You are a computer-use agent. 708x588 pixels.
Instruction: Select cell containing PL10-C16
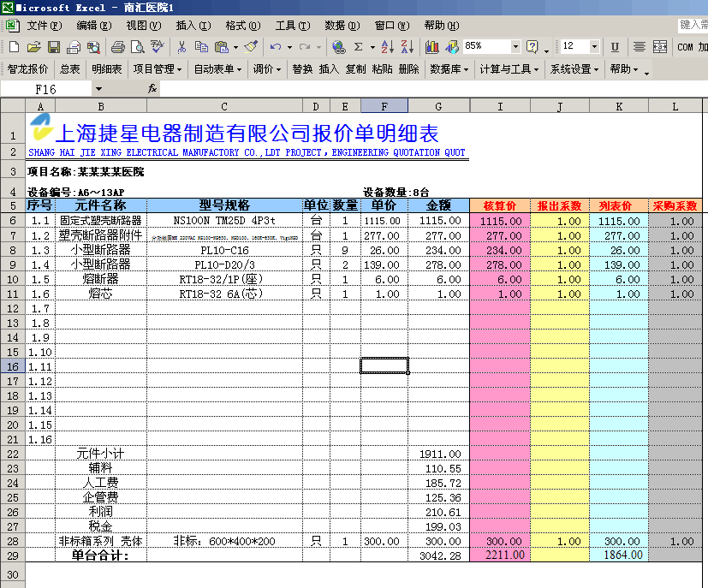[224, 250]
